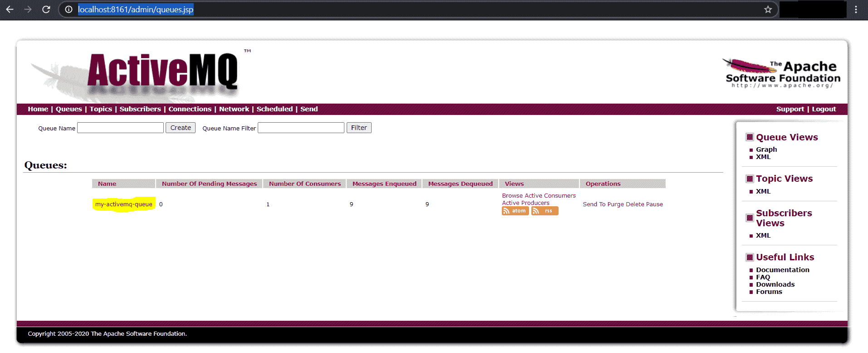Open the Home menu item
868x353 pixels.
38,109
